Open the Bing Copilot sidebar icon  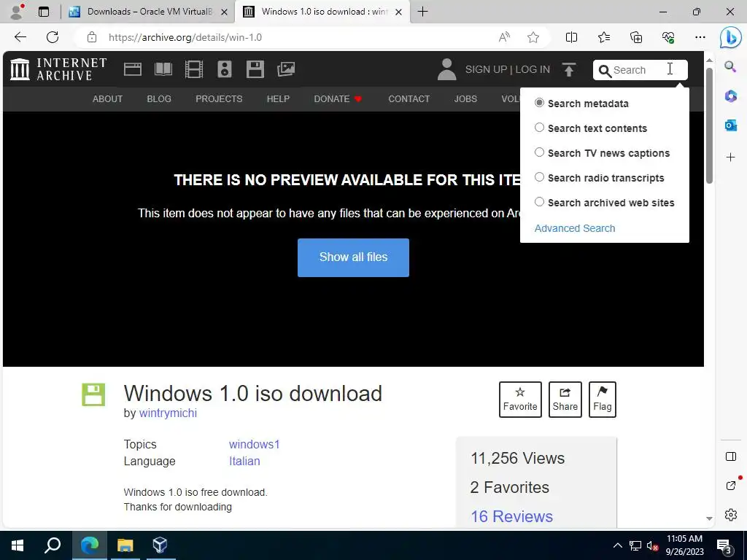730,38
